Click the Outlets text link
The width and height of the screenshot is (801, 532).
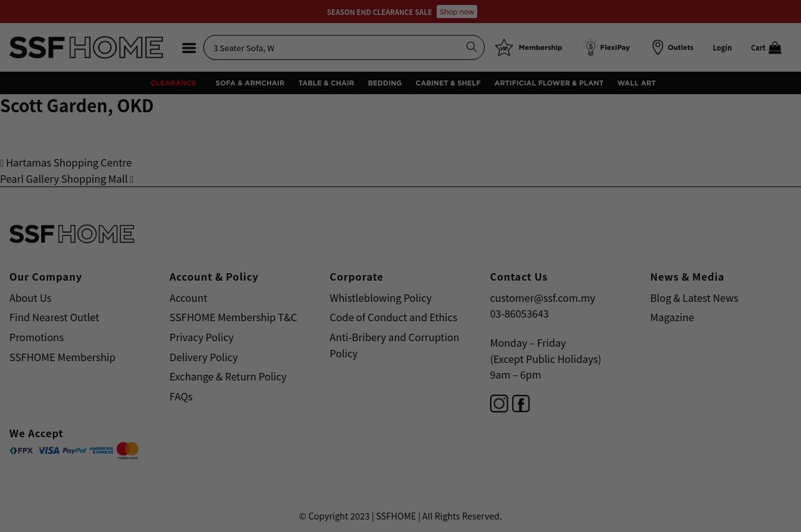681,47
